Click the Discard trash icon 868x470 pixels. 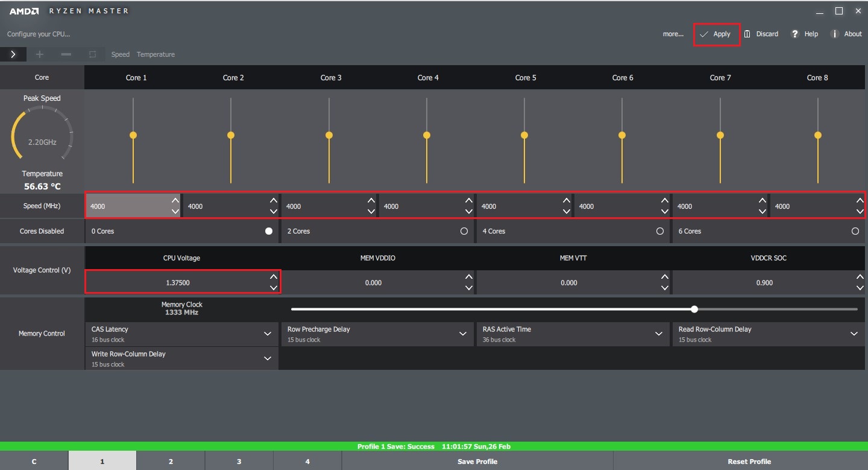tap(747, 34)
